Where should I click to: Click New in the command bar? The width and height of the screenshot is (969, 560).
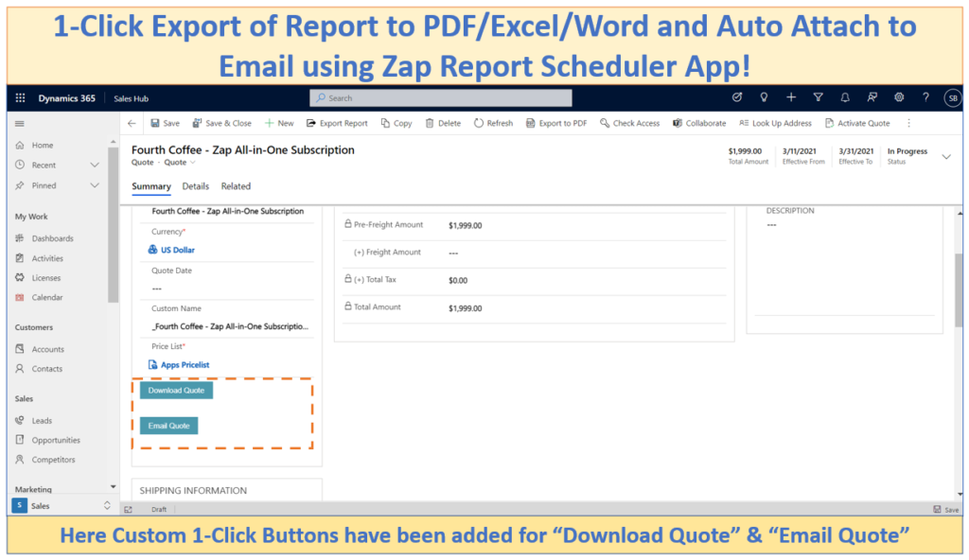(279, 123)
